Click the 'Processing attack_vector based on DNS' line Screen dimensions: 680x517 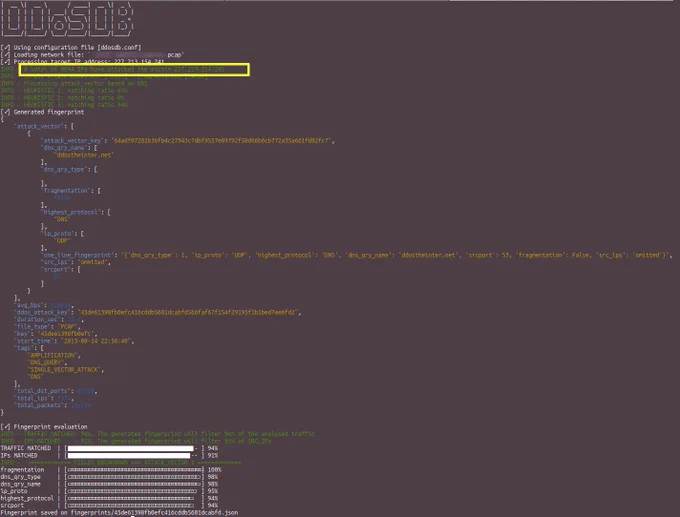pos(74,83)
